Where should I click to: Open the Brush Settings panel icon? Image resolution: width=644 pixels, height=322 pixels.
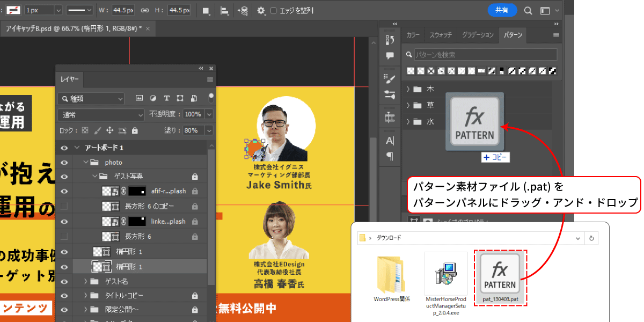(x=390, y=95)
